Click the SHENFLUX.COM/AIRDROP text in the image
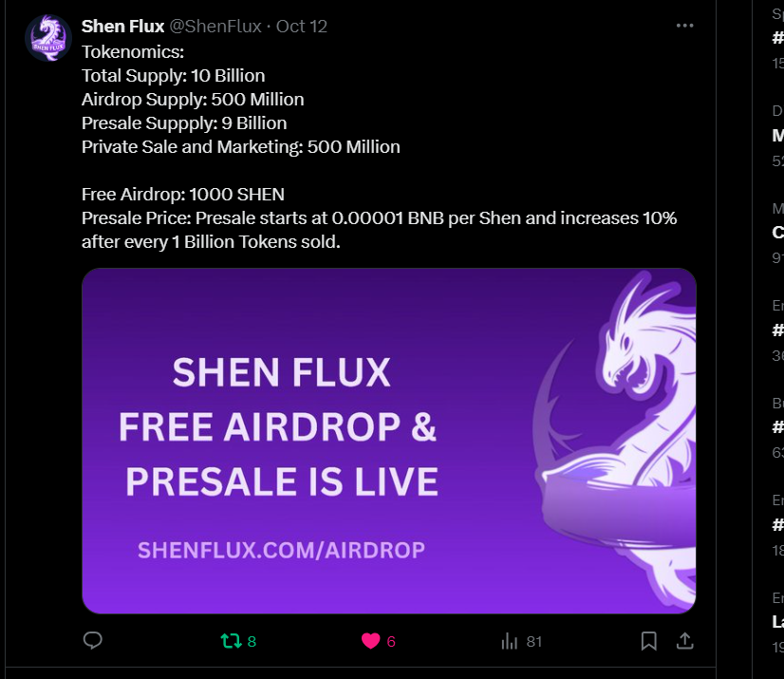This screenshot has width=784, height=679. click(281, 551)
